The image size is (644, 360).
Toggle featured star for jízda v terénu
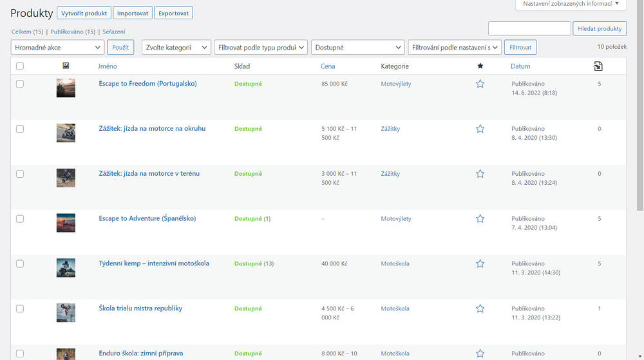click(x=480, y=174)
